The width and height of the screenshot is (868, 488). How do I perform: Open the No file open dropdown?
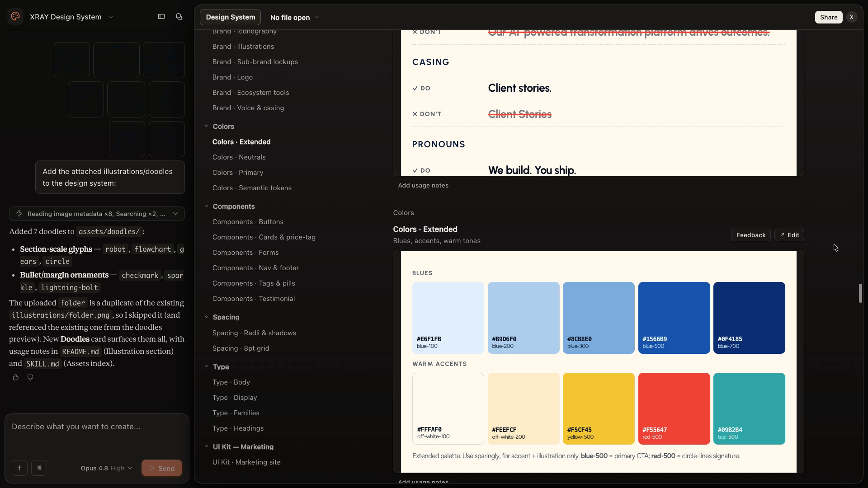coord(294,17)
